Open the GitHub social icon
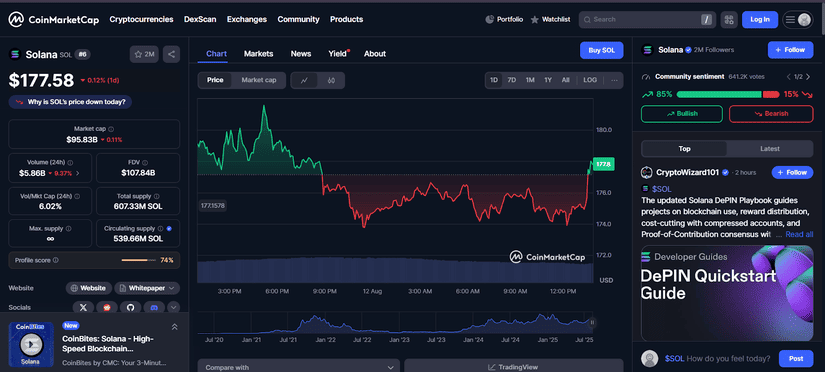Viewport: 825px width, 372px height. pos(130,307)
